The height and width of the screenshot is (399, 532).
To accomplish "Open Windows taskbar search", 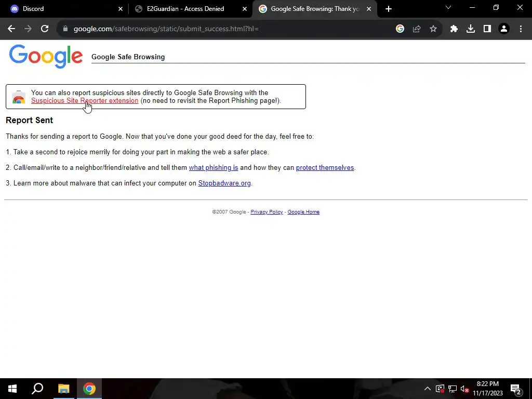I will pos(37,389).
